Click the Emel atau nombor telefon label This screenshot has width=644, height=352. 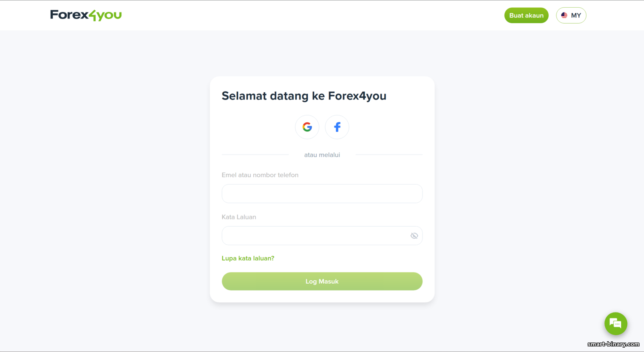coord(260,175)
